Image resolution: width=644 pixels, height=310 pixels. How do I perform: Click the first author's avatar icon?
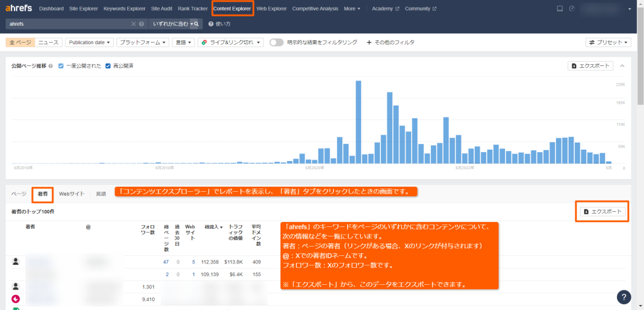(x=16, y=262)
